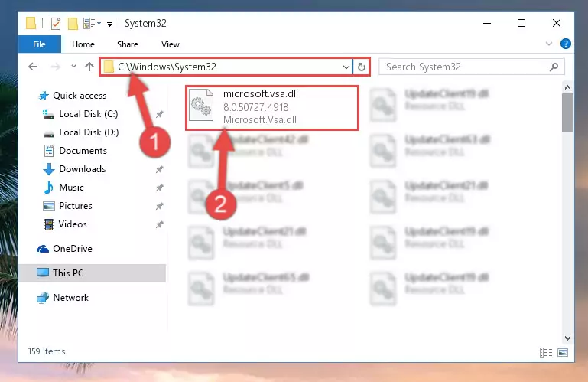Click the pin icon next to Music
The image size is (588, 382).
click(159, 188)
